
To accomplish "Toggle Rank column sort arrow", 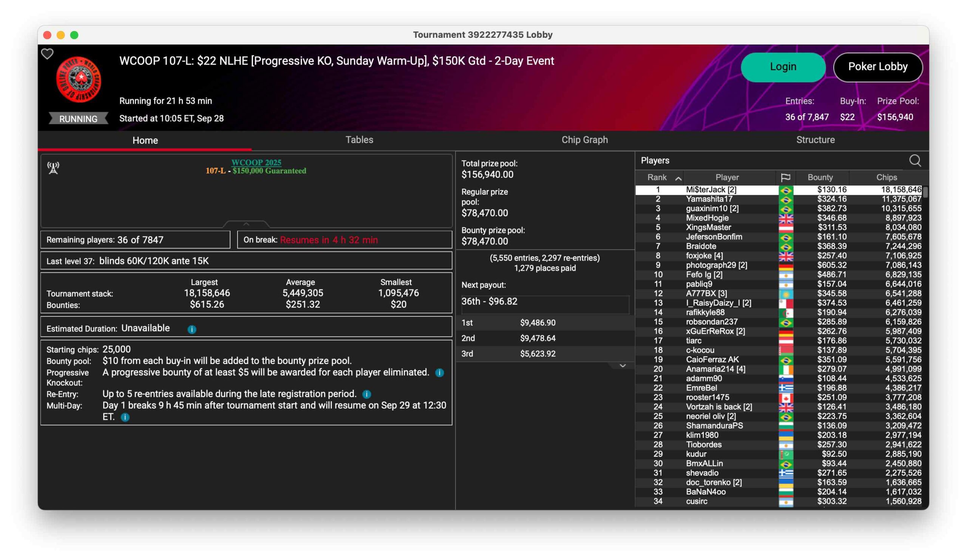I will [678, 178].
